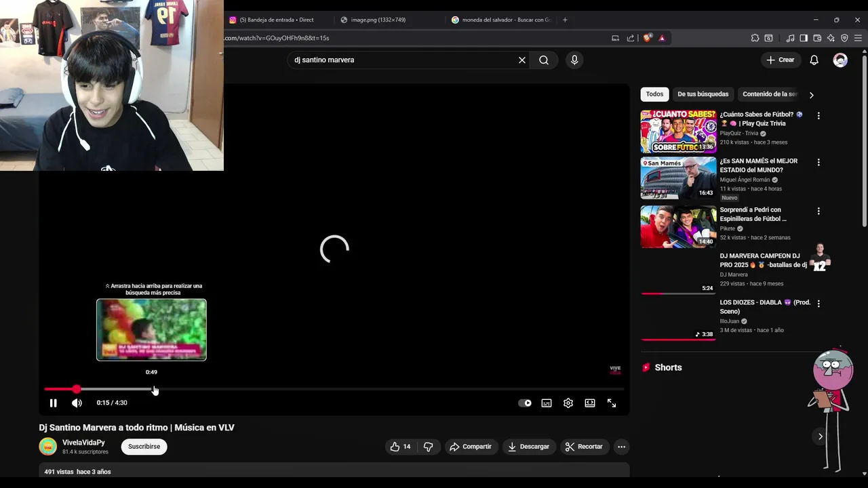Open a new browser tab with plus
The width and height of the screenshot is (868, 488).
click(565, 20)
